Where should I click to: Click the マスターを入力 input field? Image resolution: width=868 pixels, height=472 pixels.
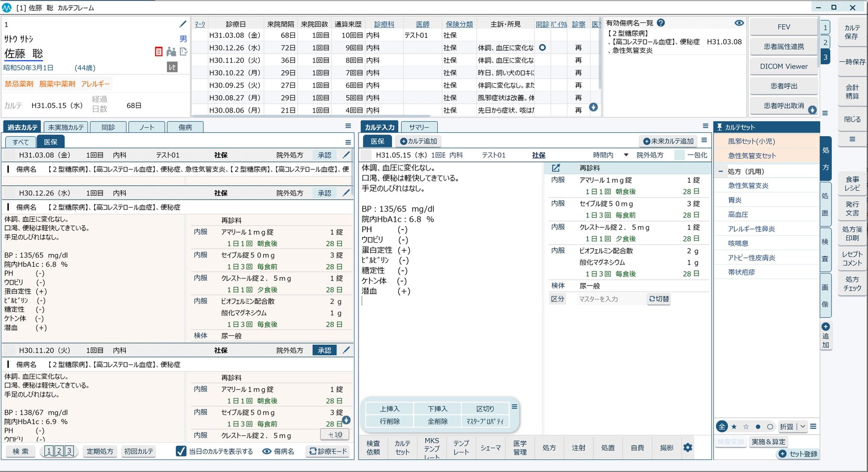point(611,299)
